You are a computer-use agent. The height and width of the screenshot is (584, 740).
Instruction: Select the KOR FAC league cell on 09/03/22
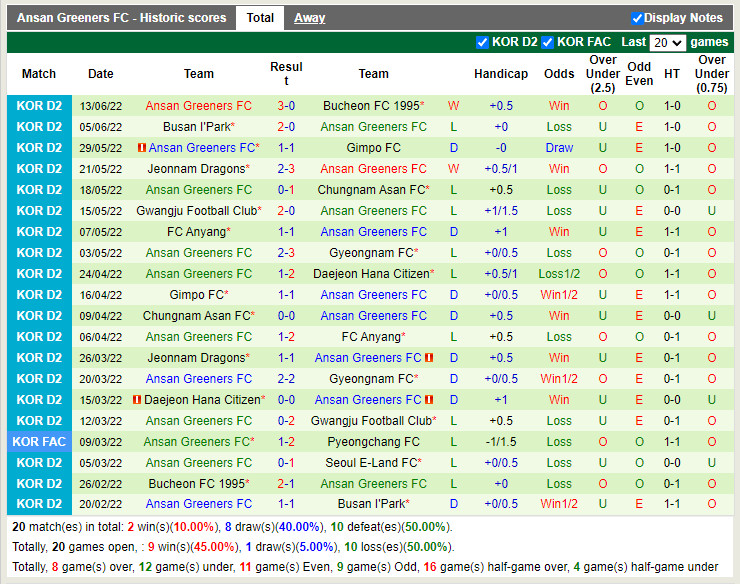tap(39, 442)
